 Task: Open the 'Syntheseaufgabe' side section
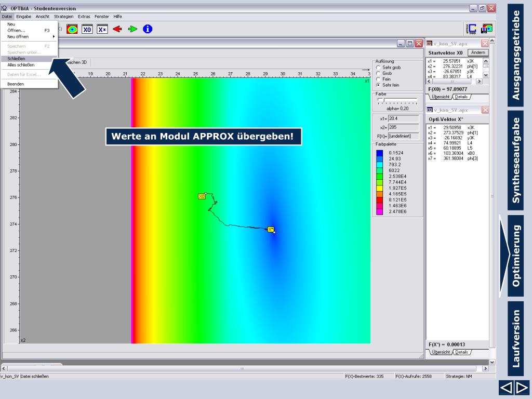[x=516, y=161]
